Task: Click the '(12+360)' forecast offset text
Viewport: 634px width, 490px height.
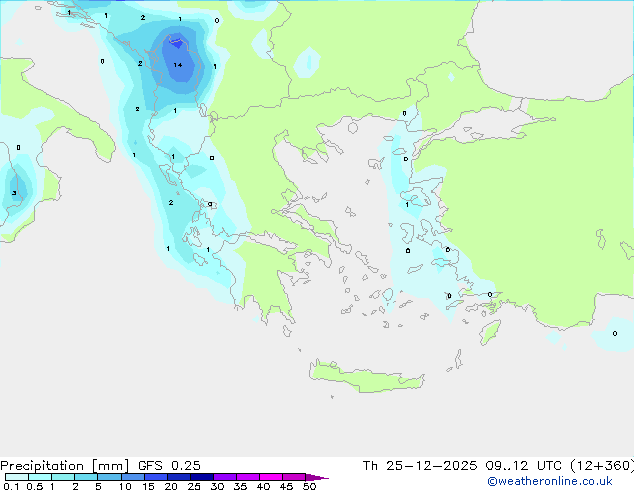Action: 602,466
